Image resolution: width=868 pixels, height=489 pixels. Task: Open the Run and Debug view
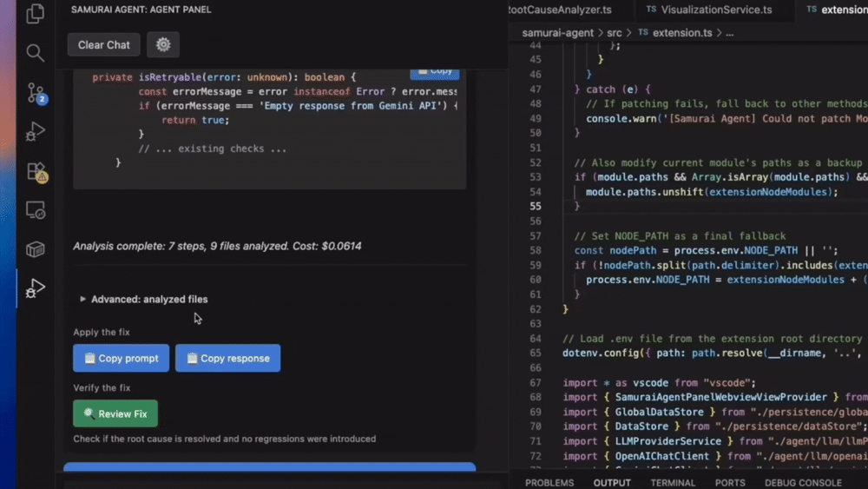(x=36, y=132)
